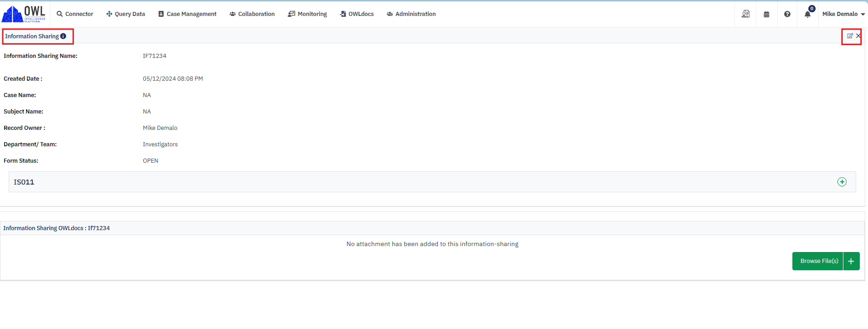This screenshot has width=868, height=329.
Task: Open the OWLdocs menu
Action: point(357,14)
